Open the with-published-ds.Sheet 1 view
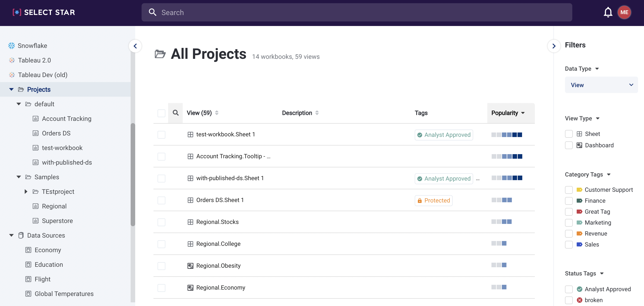The height and width of the screenshot is (306, 644). tap(230, 178)
